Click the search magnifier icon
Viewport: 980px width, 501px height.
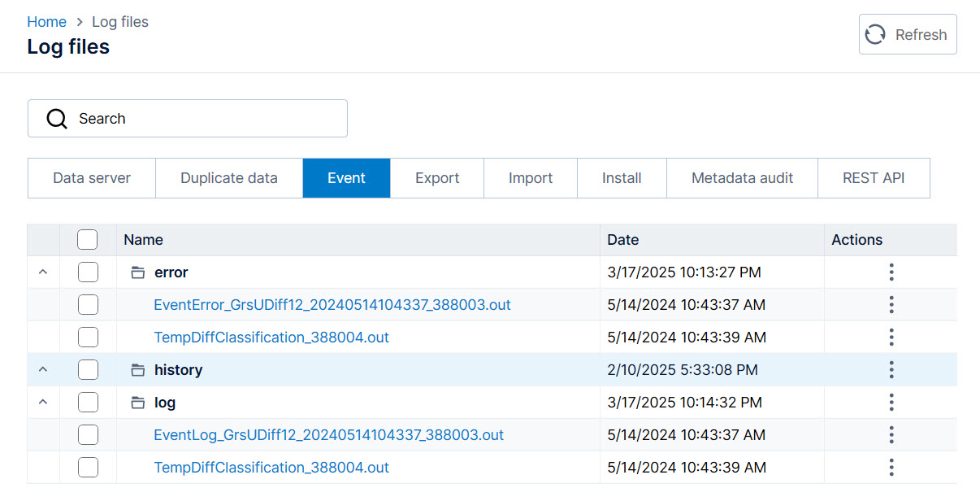point(56,118)
